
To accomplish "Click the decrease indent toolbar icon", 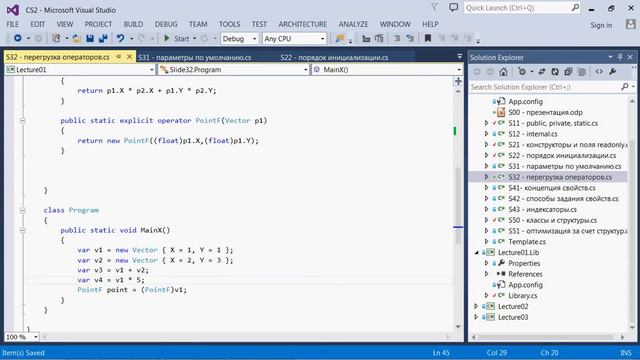I will [x=366, y=38].
